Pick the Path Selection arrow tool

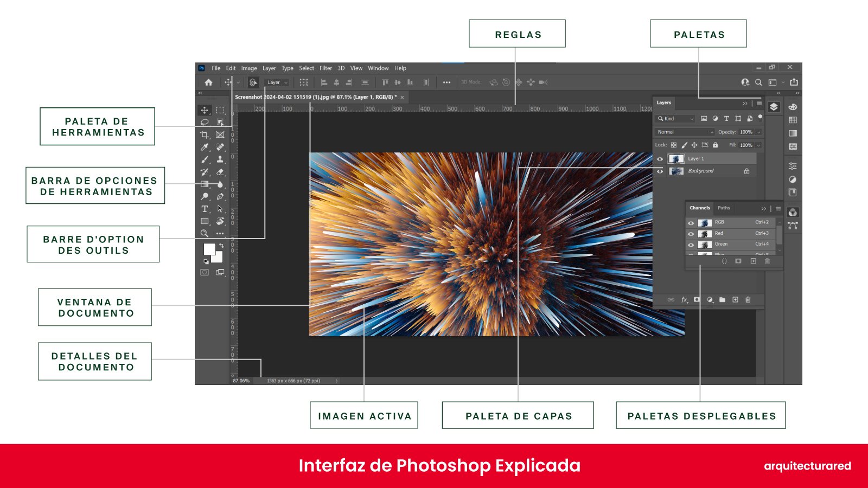click(220, 209)
